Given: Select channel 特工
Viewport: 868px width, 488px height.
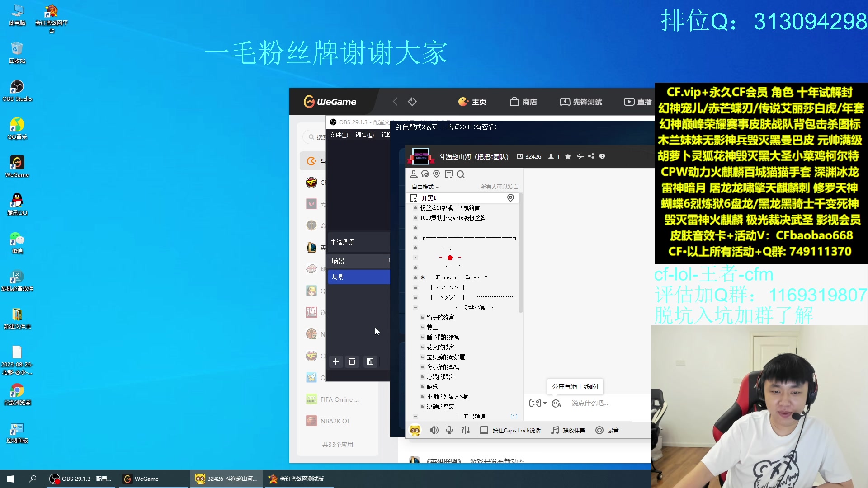Looking at the screenshot, I should 432,327.
